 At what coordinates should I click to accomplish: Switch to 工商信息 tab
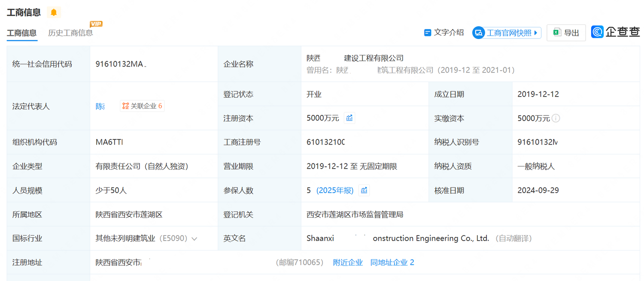click(21, 33)
